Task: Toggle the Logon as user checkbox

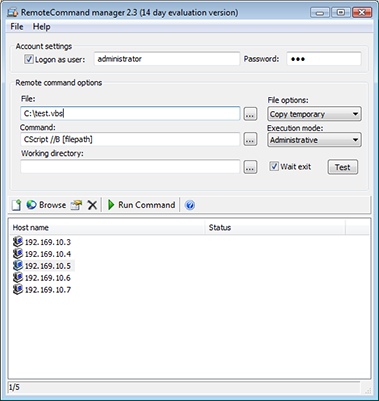Action: pos(29,59)
